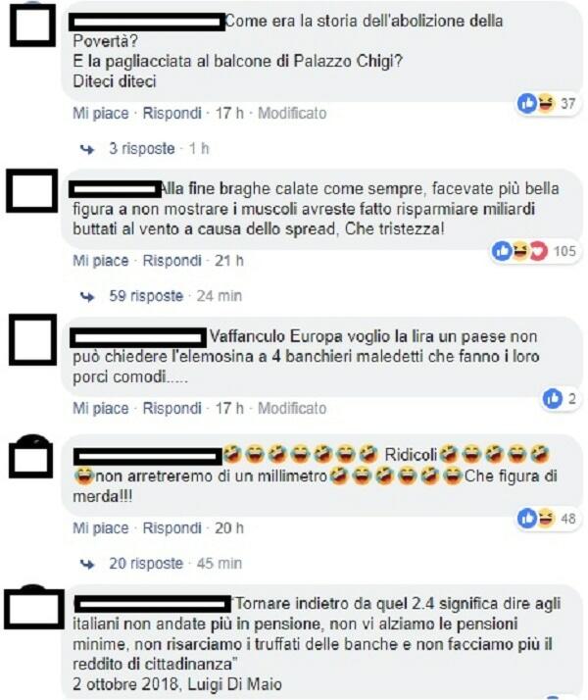Expand the 3 risposte thread
The width and height of the screenshot is (588, 700).
click(142, 149)
